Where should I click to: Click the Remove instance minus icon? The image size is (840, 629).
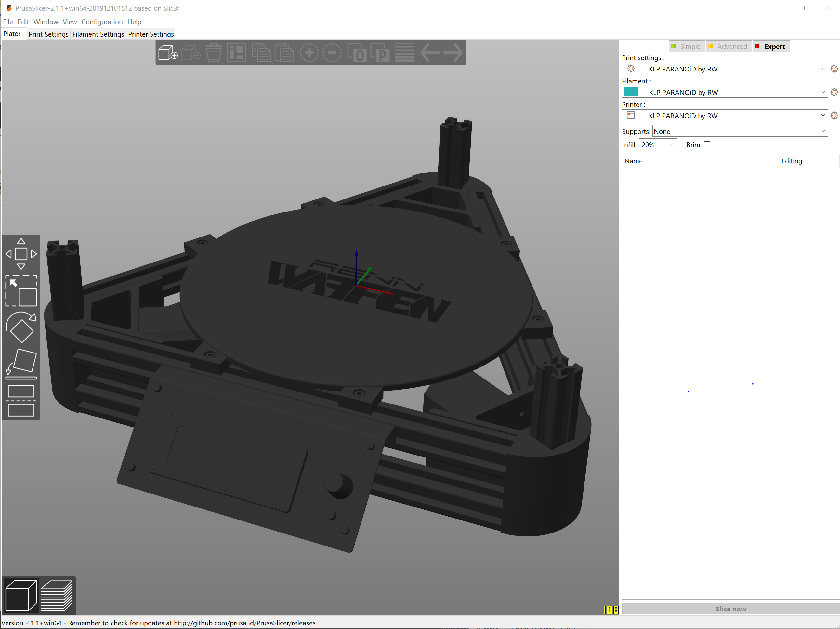(332, 53)
